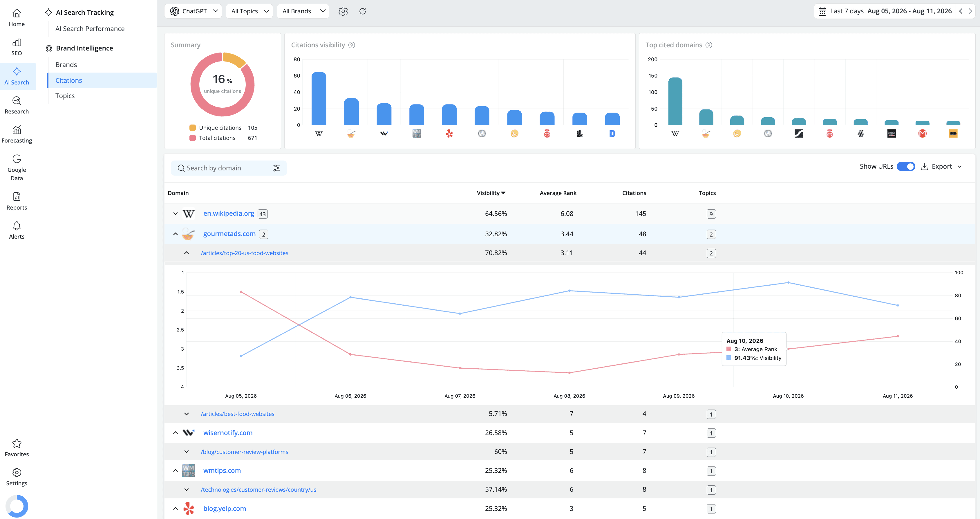Collapse the gourmetads.com row

pos(176,234)
